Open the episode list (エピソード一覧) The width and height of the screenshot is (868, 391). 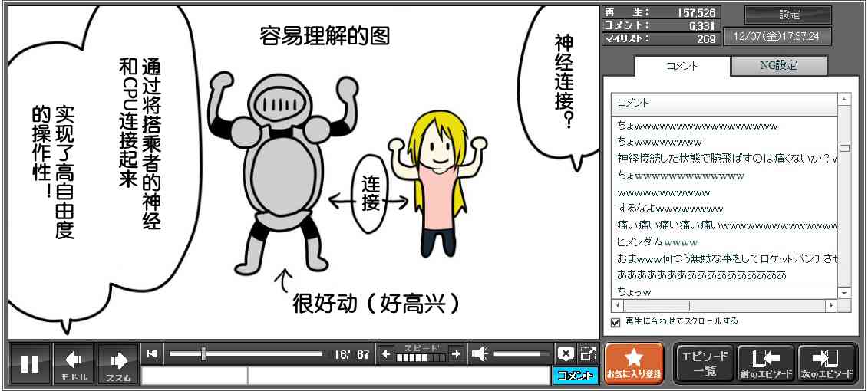(x=704, y=363)
